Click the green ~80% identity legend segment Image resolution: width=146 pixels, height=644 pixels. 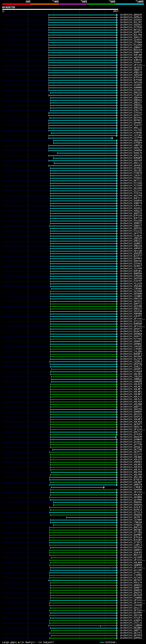coord(101,4)
